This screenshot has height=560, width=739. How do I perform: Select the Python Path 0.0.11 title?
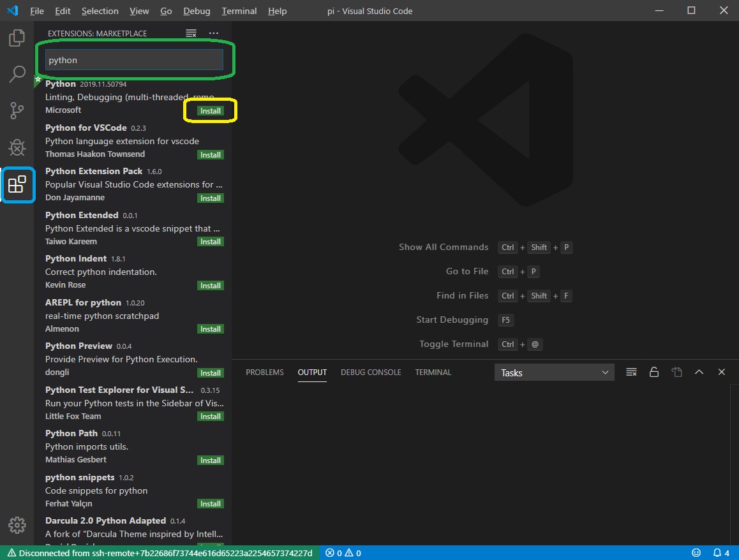(x=71, y=433)
